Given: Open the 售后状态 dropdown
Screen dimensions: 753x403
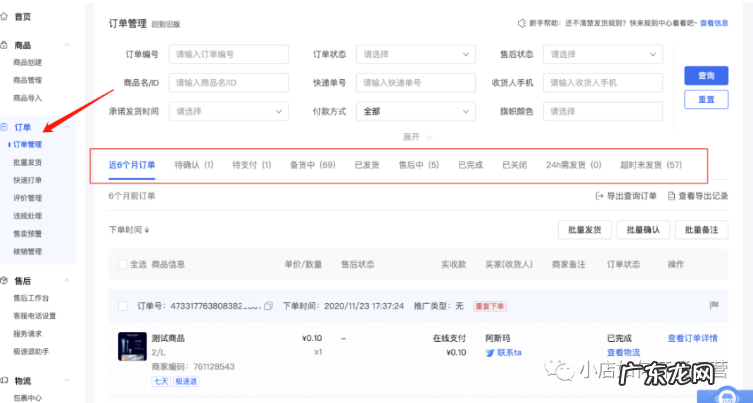Looking at the screenshot, I should [x=603, y=54].
